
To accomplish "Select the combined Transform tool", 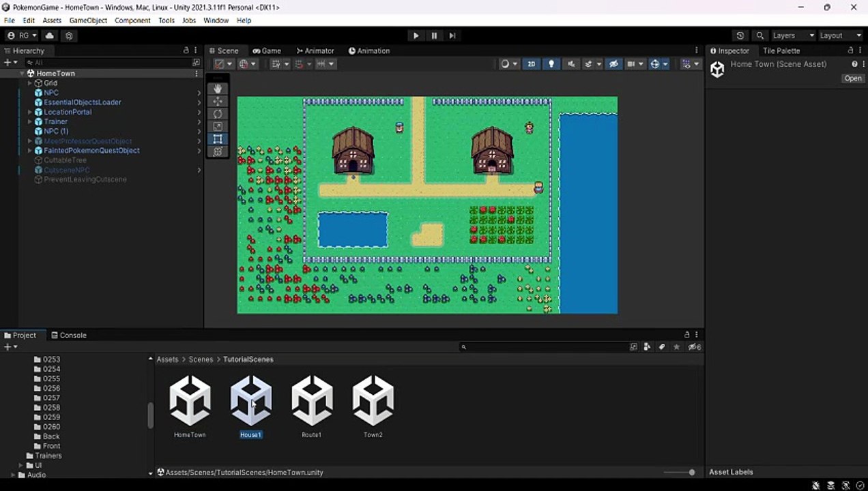I will [218, 151].
